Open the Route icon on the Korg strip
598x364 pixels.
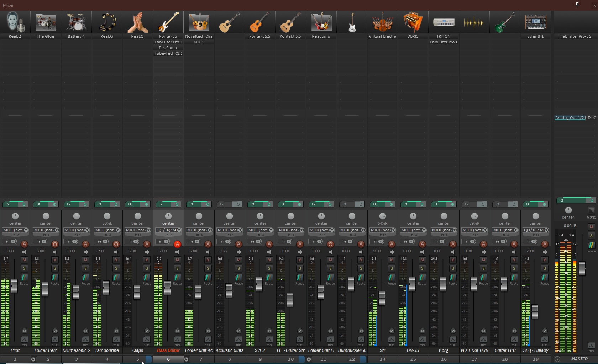point(453,278)
